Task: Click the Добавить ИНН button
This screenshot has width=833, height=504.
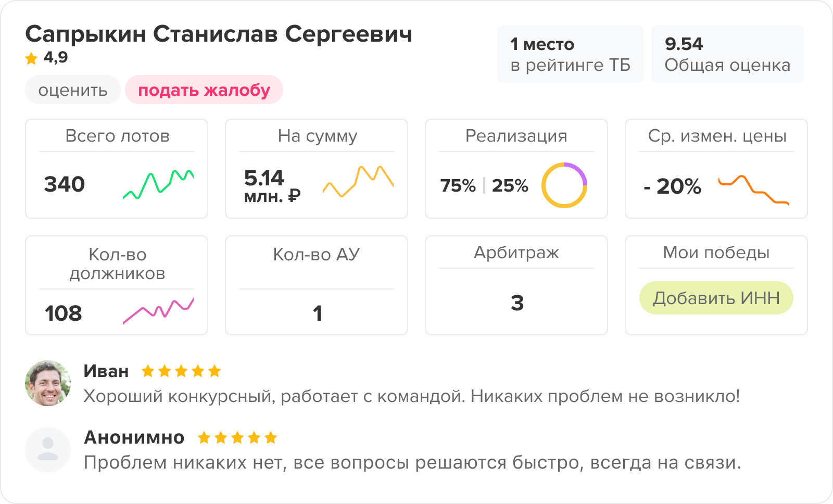Action: pos(716,298)
